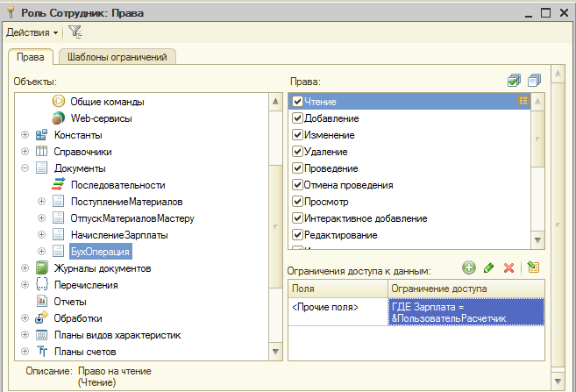This screenshot has height=392, width=576.
Task: Select the ПоступлениеМатериалов document
Action: click(x=126, y=202)
